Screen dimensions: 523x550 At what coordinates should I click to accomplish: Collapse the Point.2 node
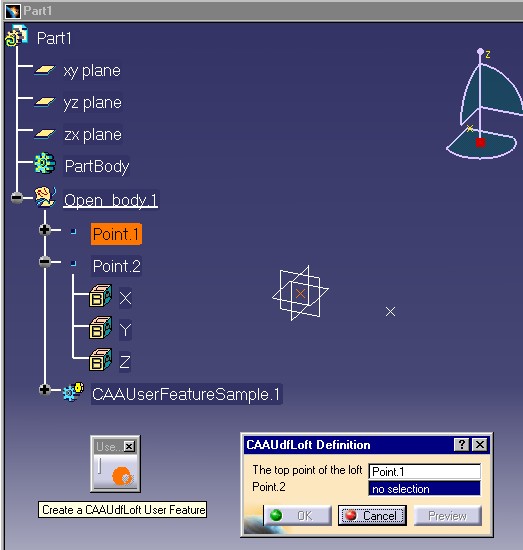coord(45,262)
